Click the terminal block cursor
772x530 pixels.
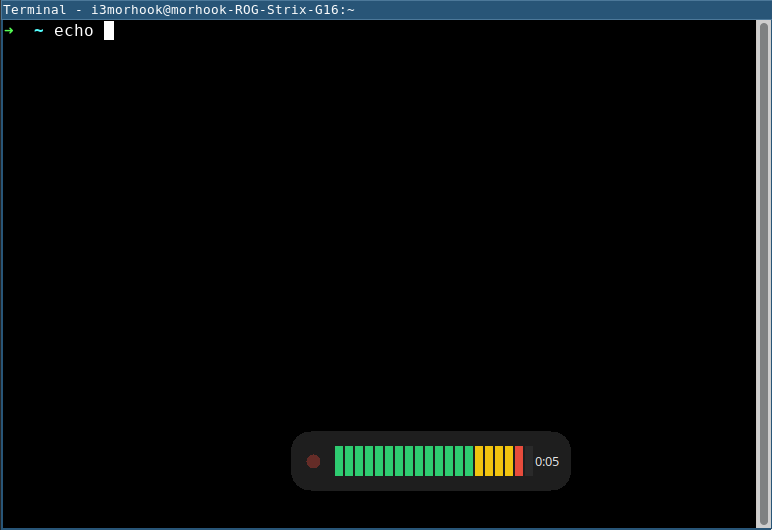click(109, 31)
